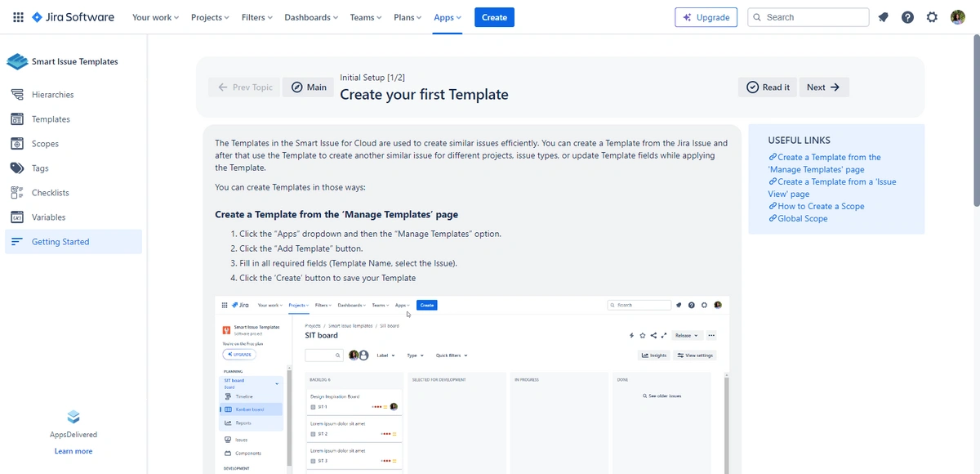Click the 'USEFUL LINKS' heading
Image resolution: width=980 pixels, height=474 pixels.
pos(799,141)
